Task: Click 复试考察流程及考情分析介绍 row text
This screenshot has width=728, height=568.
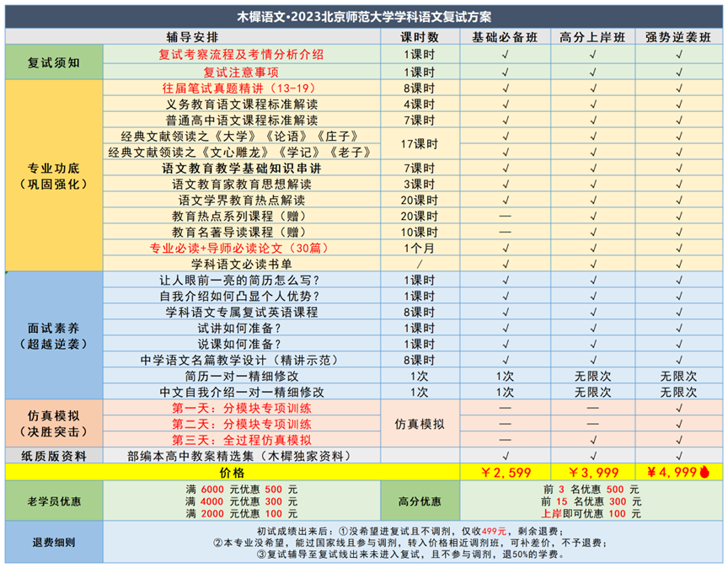Action: 242,54
